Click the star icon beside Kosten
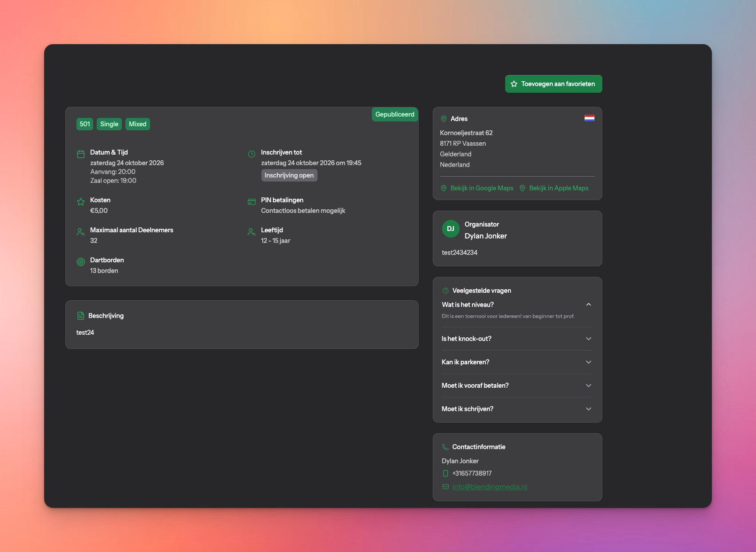The image size is (756, 552). click(81, 202)
